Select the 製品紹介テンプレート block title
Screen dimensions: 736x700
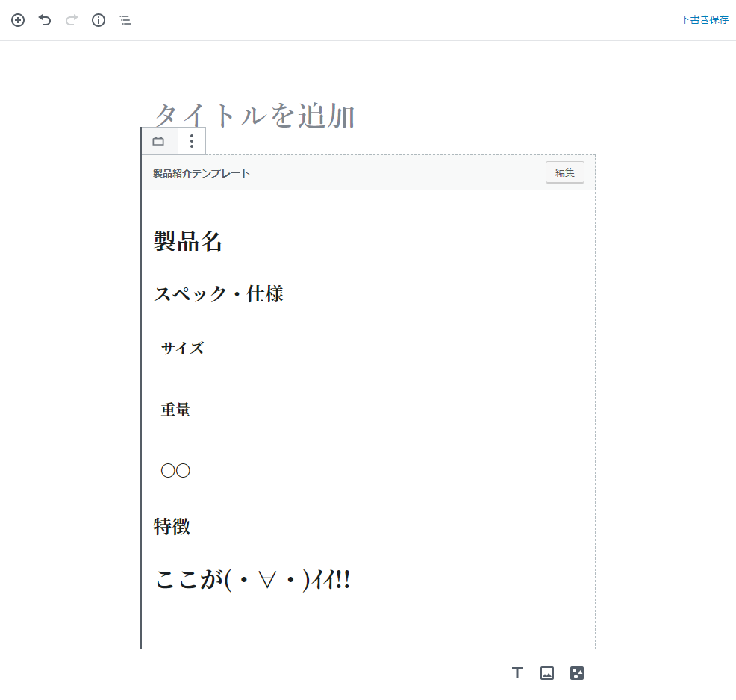click(x=202, y=173)
